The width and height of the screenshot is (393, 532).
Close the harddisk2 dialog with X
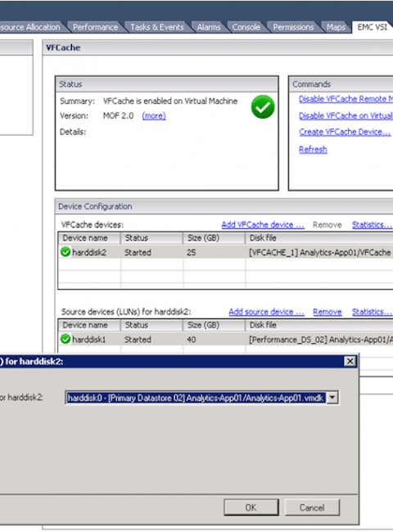(350, 361)
